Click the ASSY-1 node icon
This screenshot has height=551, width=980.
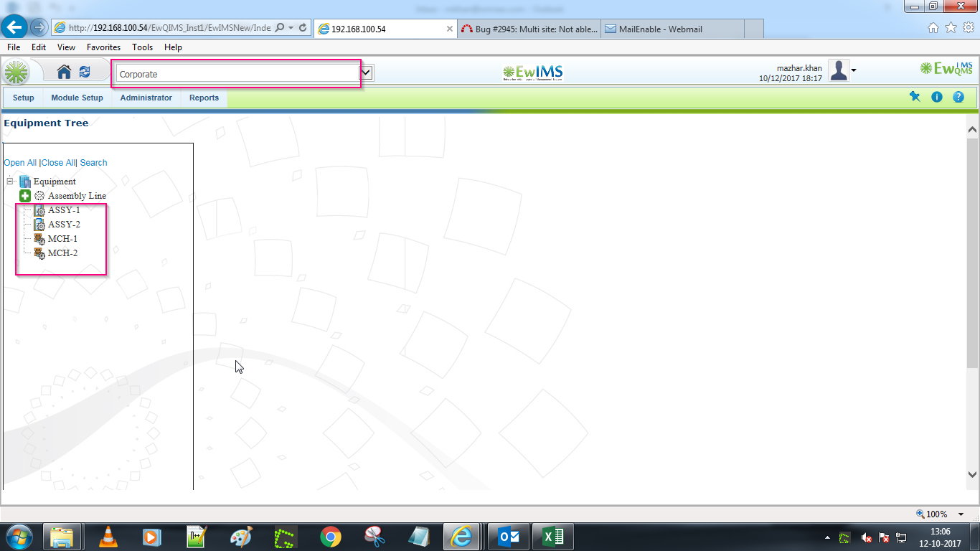coord(39,210)
